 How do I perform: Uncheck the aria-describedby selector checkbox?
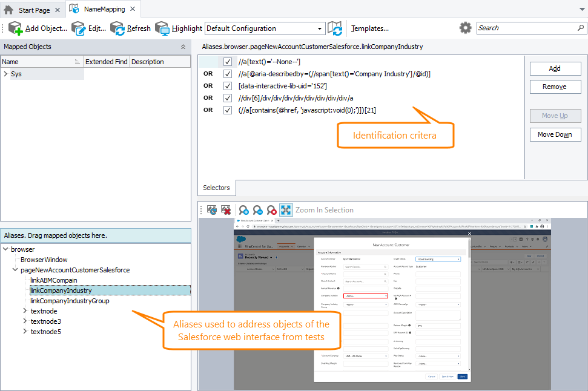point(227,74)
